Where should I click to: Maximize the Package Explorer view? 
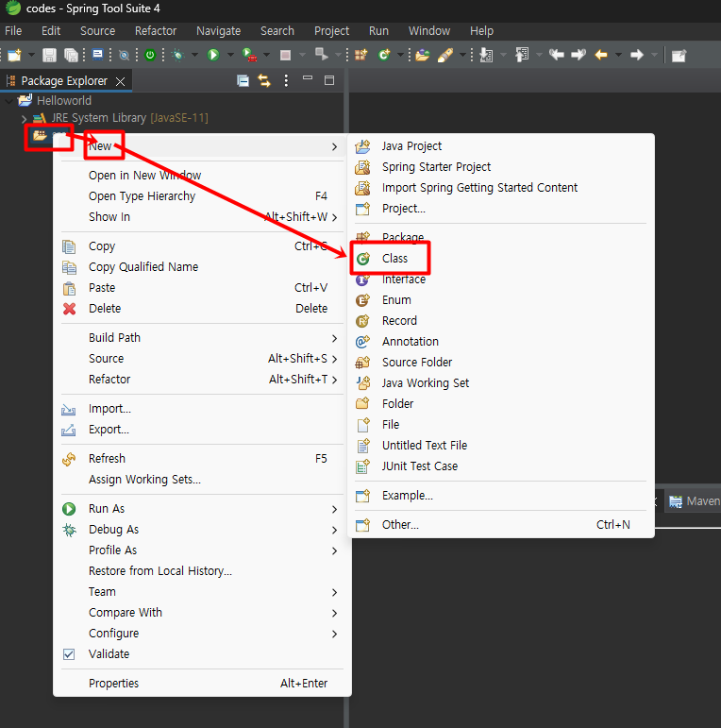329,81
